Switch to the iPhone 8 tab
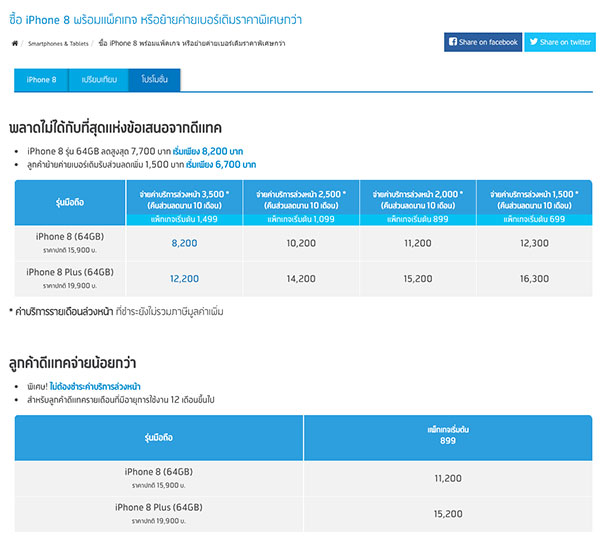This screenshot has width=600, height=539. (x=41, y=80)
